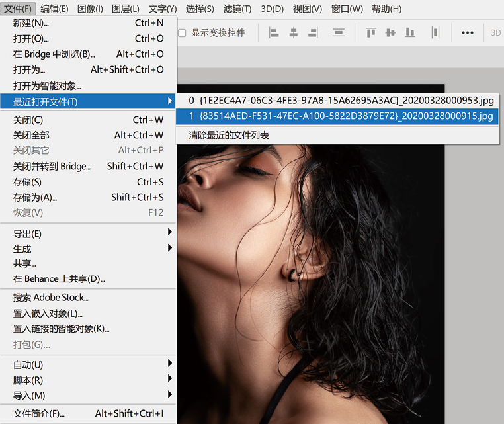The image size is (504, 424).
Task: Select 在 Behance 上共享(D)... entry
Action: tap(88, 278)
